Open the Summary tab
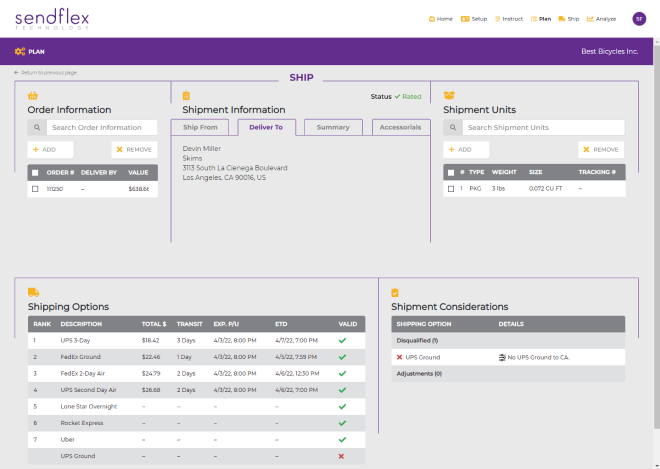Screen dimensions: 660x469 click(x=333, y=127)
